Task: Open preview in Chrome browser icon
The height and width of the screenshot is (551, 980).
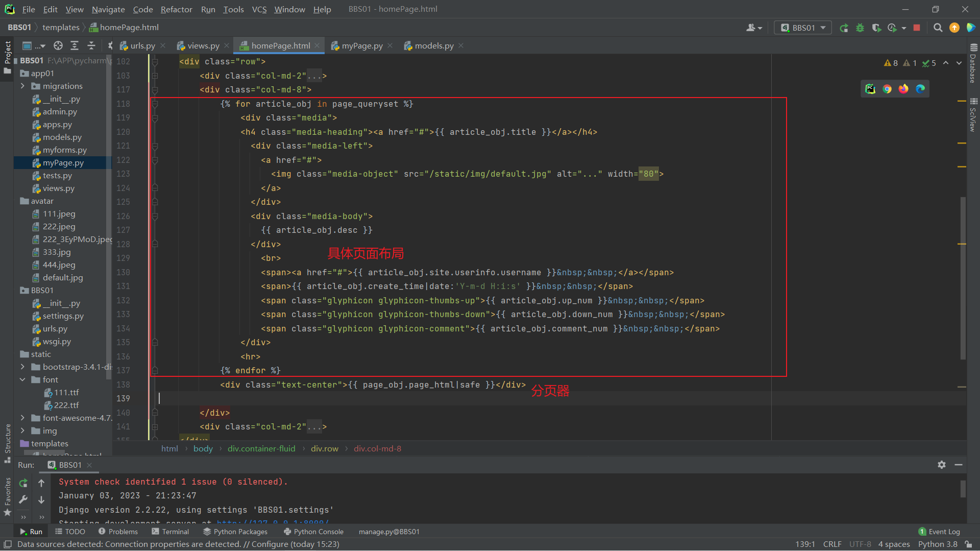Action: pos(887,89)
